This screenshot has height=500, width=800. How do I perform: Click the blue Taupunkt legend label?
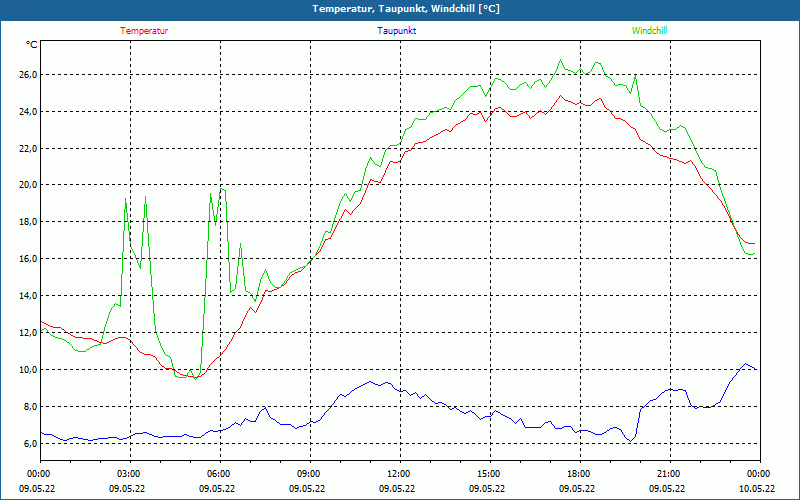tap(396, 31)
